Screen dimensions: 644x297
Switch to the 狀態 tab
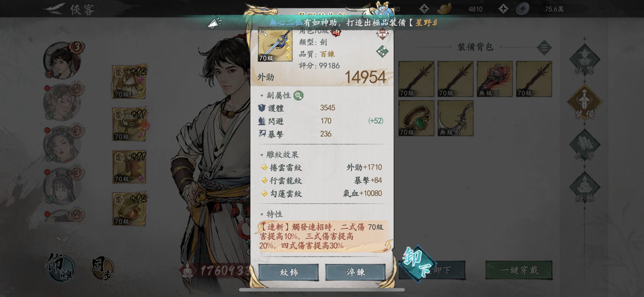(x=585, y=60)
